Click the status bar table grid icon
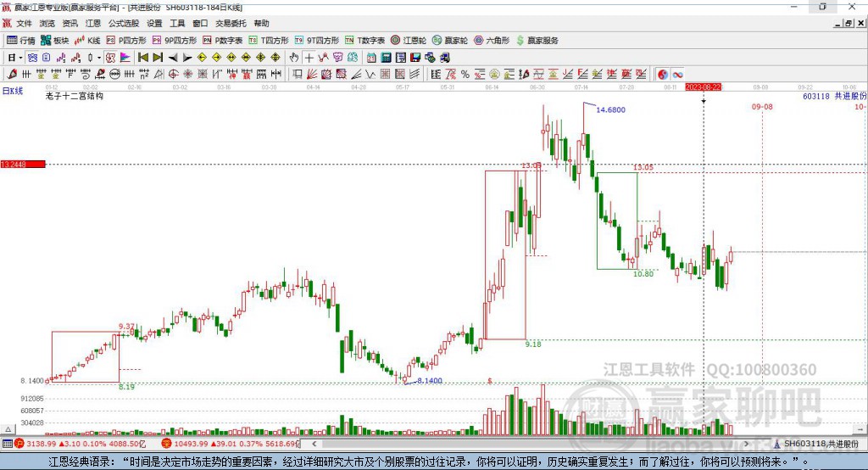This screenshot has height=470, width=868. 7,444
